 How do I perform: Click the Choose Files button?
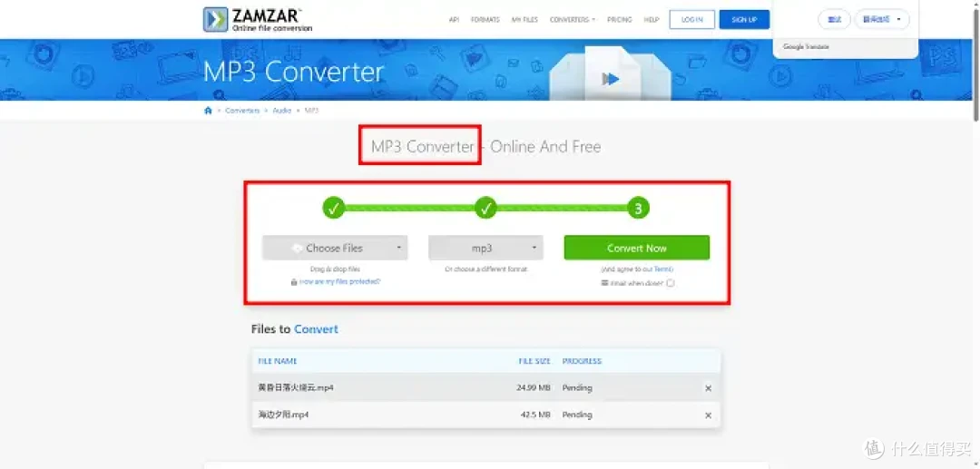click(335, 248)
